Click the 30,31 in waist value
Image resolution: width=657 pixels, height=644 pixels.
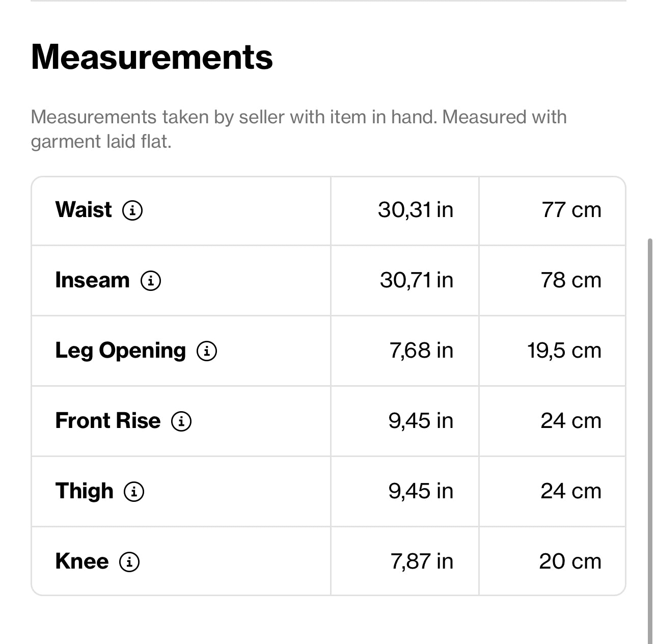[415, 210]
